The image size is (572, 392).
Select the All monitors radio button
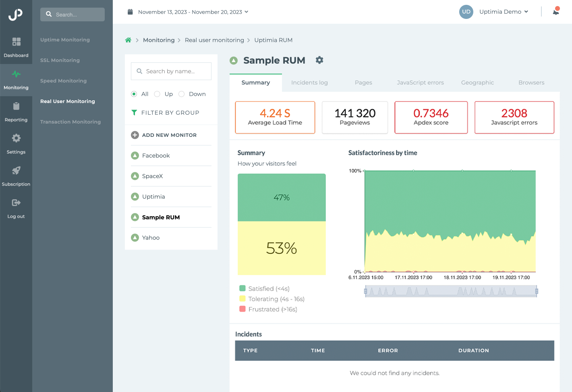pos(134,94)
